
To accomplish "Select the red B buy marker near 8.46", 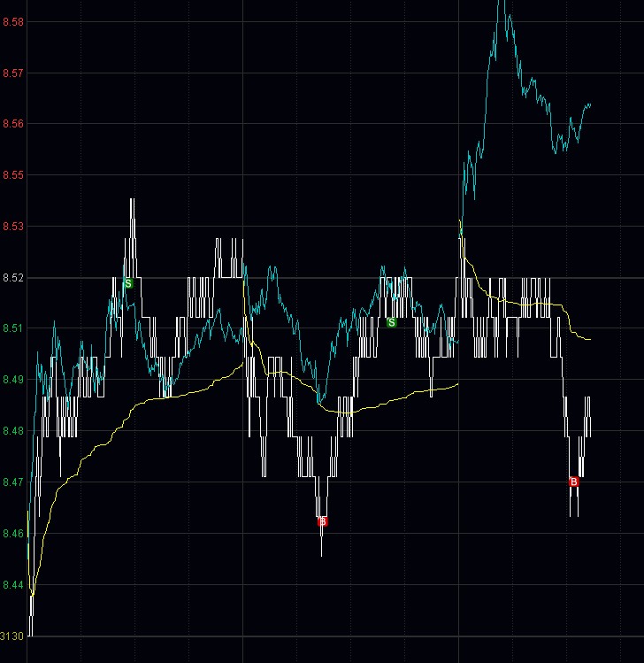I will [x=322, y=521].
